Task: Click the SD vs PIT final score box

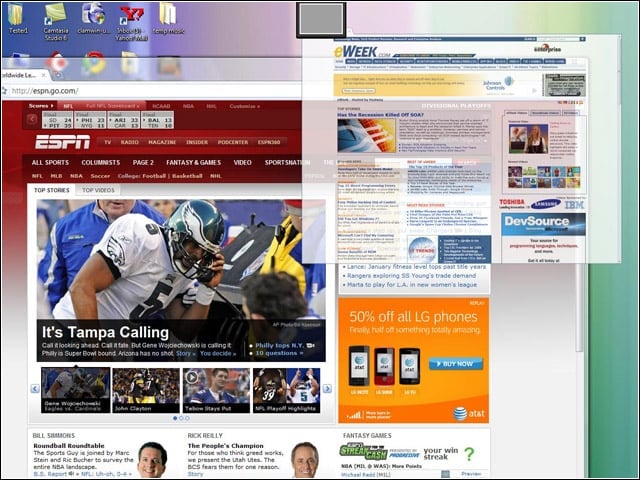Action: [57, 120]
